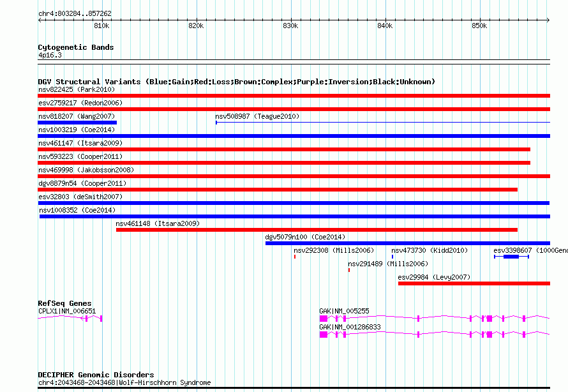
Task: Click the nsv473730 (Kidd2010) gain marker
Action: 392,257
